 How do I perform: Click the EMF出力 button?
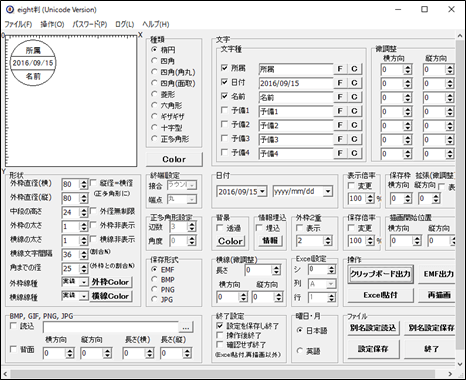437,274
